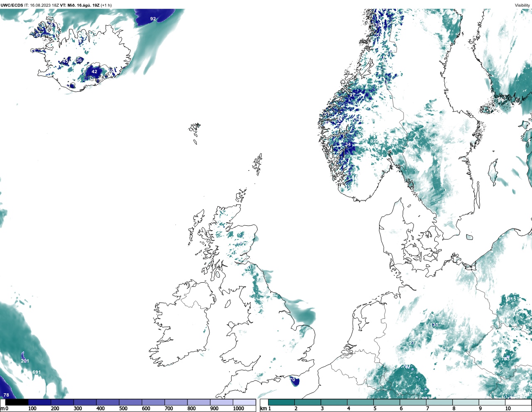
Task: Select the legend swatch between 400 and 500 m
Action: (108, 402)
